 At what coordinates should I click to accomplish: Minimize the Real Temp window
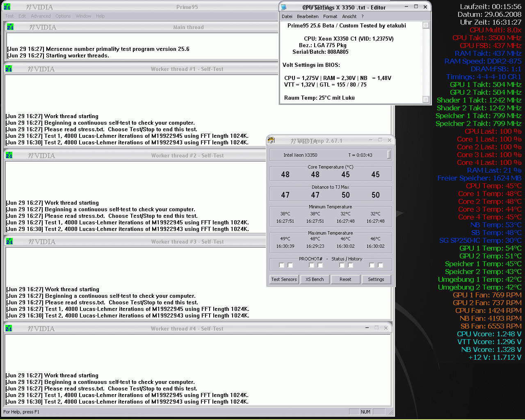371,140
